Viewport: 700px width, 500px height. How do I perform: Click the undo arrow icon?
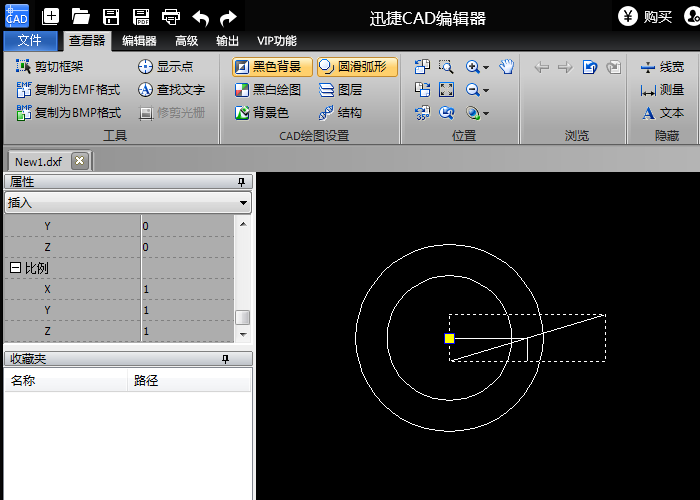click(x=201, y=16)
